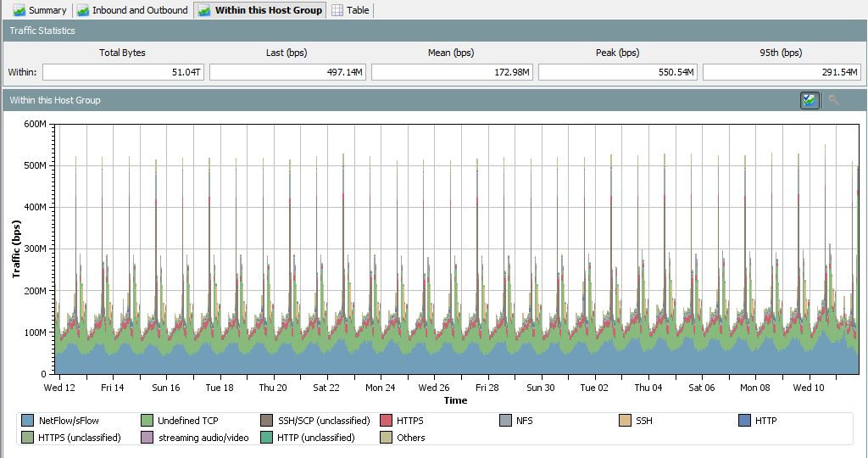Click the Undefined TCP legend label
Viewport: 868px width, 458px height.
pyautogui.click(x=187, y=421)
